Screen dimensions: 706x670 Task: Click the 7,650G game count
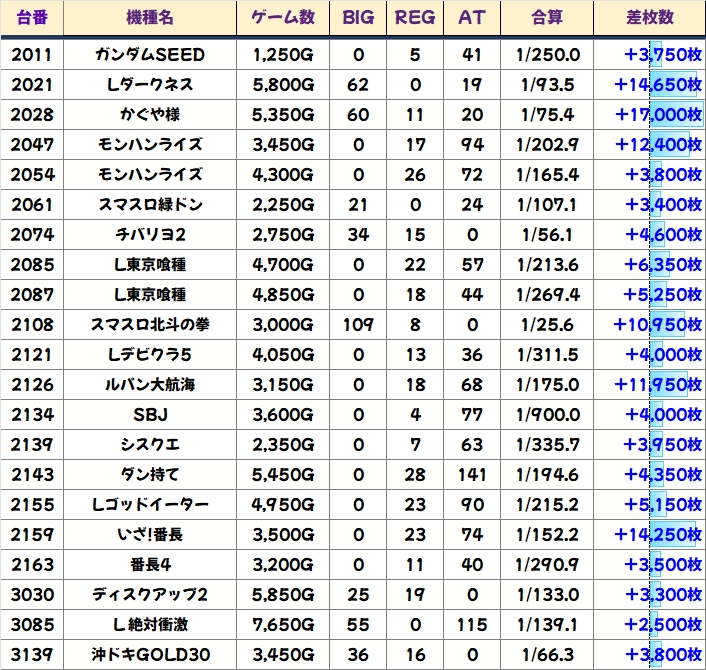point(283,625)
